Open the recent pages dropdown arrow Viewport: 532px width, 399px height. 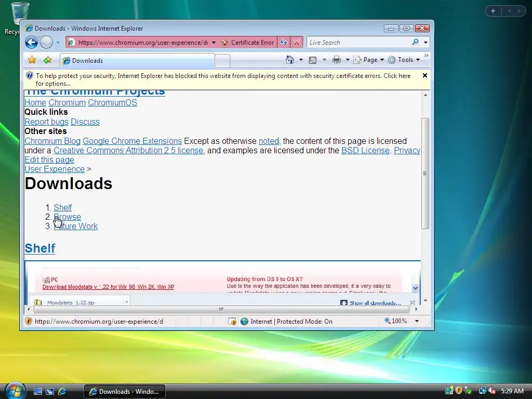click(x=58, y=43)
